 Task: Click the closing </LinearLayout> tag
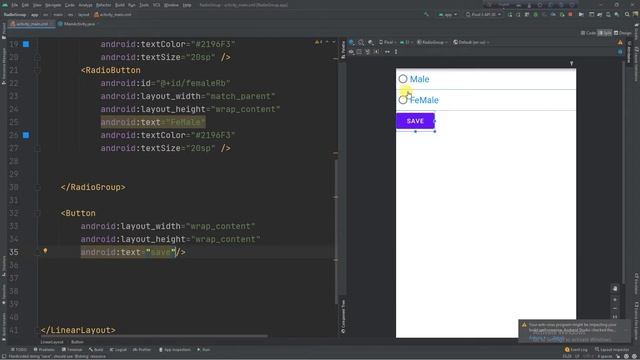(x=78, y=330)
